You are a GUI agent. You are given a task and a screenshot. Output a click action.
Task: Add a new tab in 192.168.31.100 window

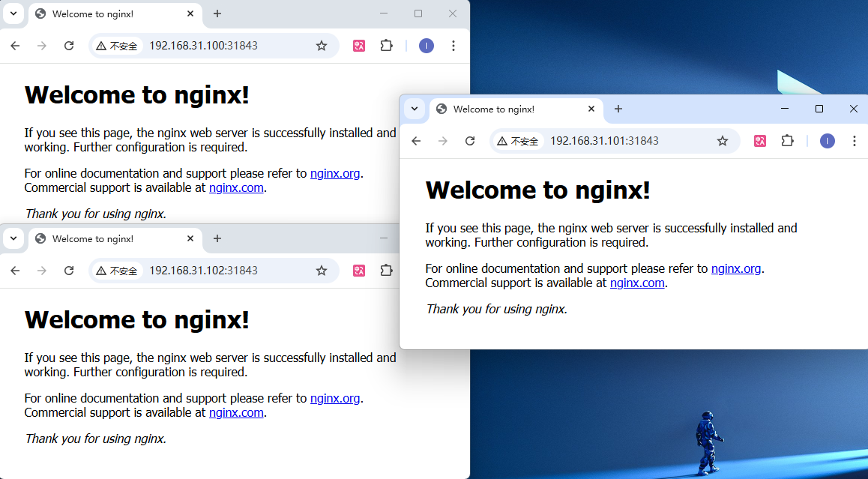point(217,13)
